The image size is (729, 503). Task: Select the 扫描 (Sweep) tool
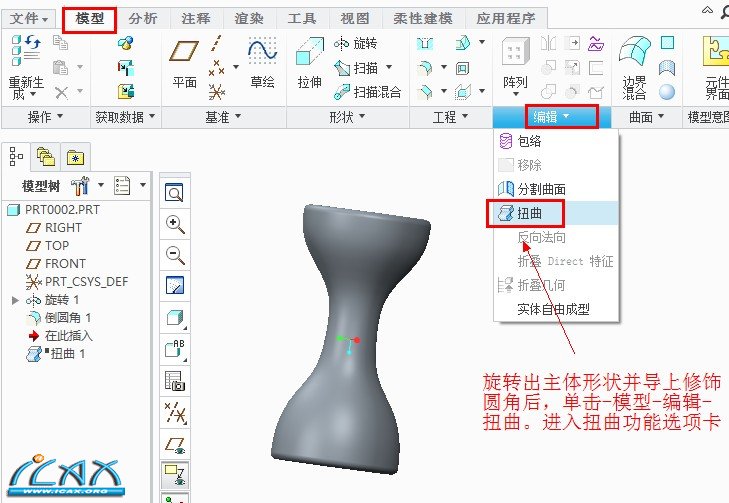pos(356,68)
